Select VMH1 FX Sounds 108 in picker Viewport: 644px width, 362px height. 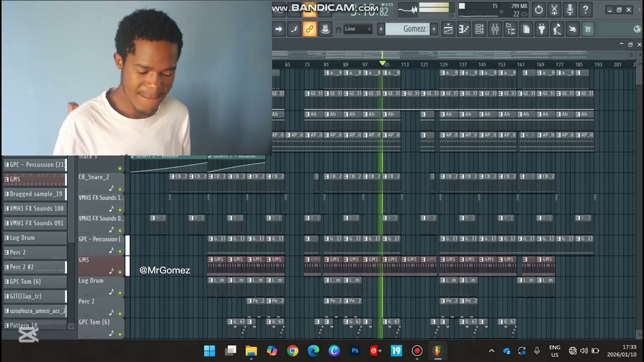35,209
